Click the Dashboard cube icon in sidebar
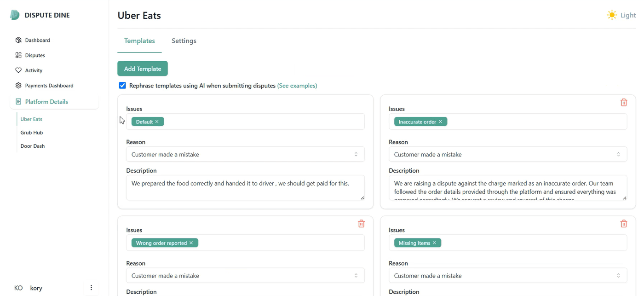 [18, 40]
